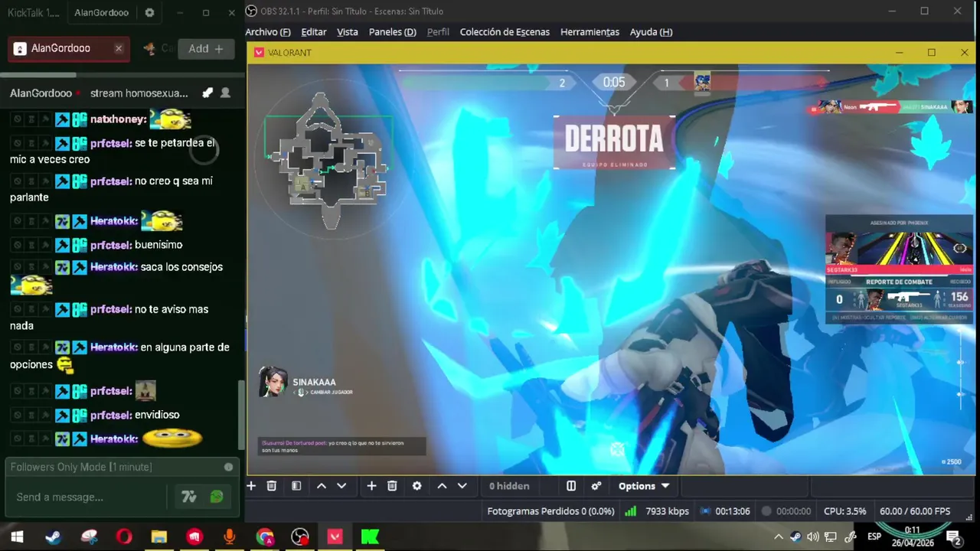
Task: Switch to KickTalk green taskbar icon
Action: [x=371, y=537]
